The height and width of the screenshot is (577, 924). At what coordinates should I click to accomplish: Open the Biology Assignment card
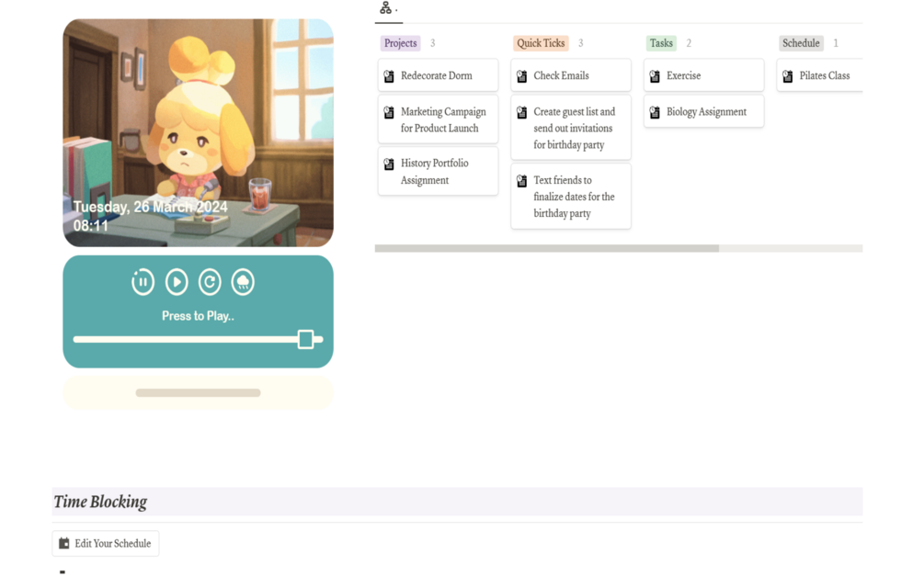[703, 111]
